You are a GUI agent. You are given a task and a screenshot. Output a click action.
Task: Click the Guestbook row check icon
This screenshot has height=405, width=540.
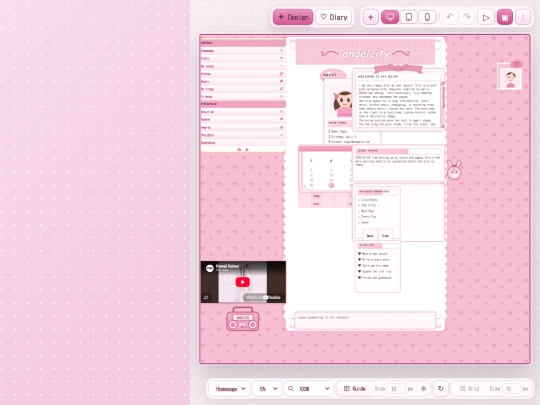tap(281, 142)
